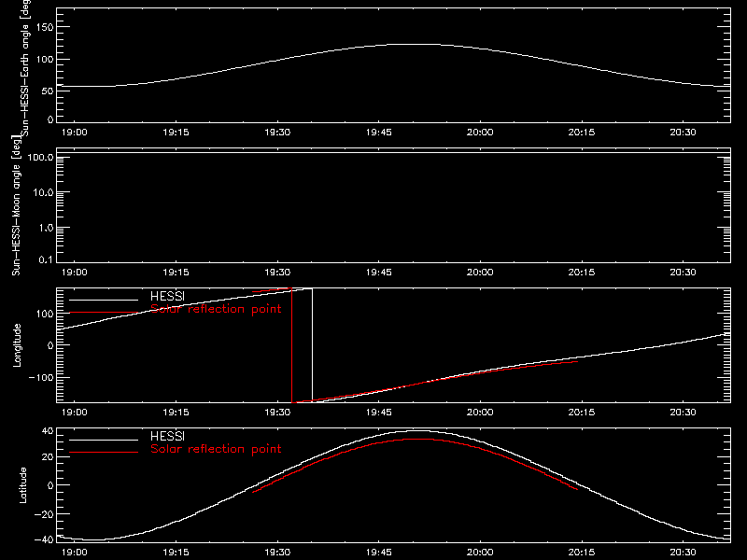The height and width of the screenshot is (560, 747).
Task: Click the 0 tick in Longitude panel
Action: [x=50, y=345]
